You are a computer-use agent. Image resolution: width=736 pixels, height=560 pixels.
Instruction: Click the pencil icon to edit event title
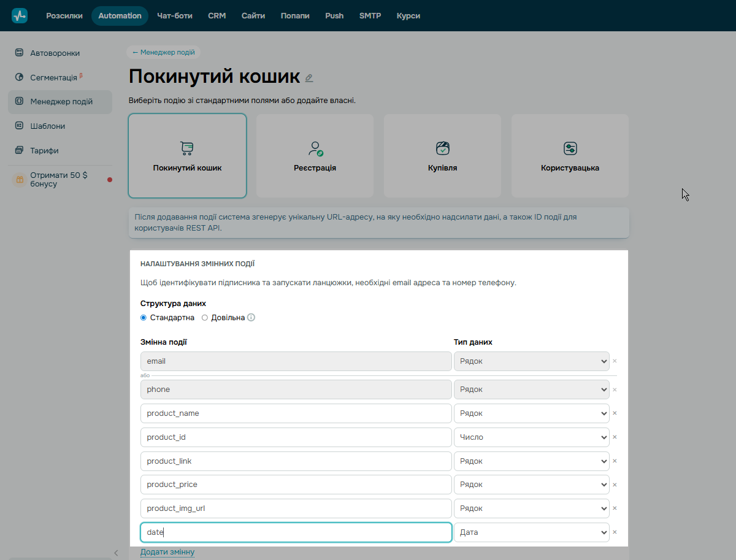point(309,78)
